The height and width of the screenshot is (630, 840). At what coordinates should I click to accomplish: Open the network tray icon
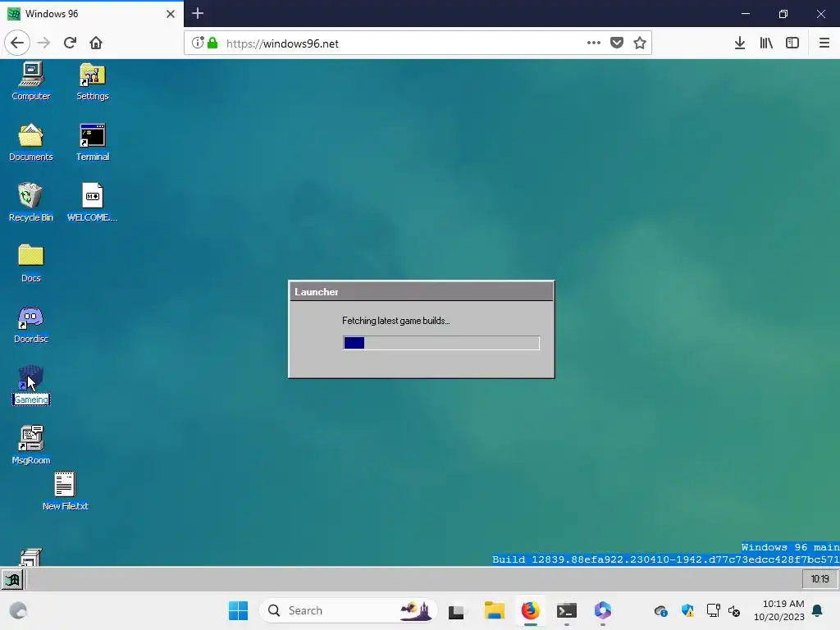click(x=714, y=610)
